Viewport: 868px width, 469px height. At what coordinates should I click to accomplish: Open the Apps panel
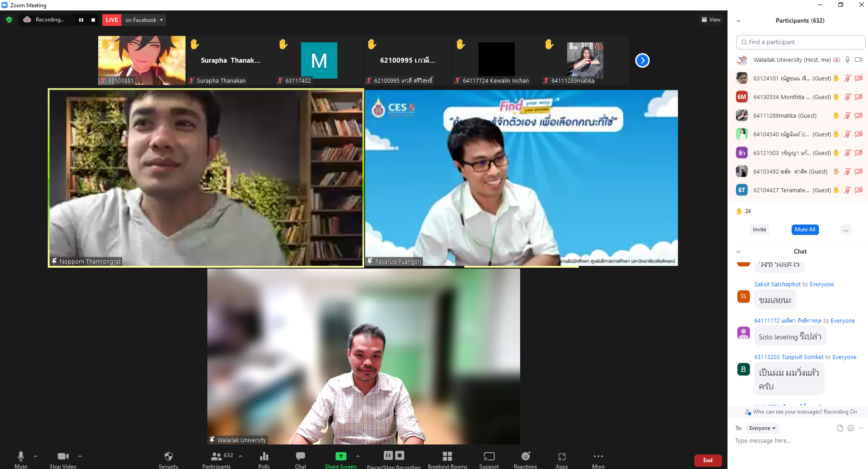tap(562, 459)
